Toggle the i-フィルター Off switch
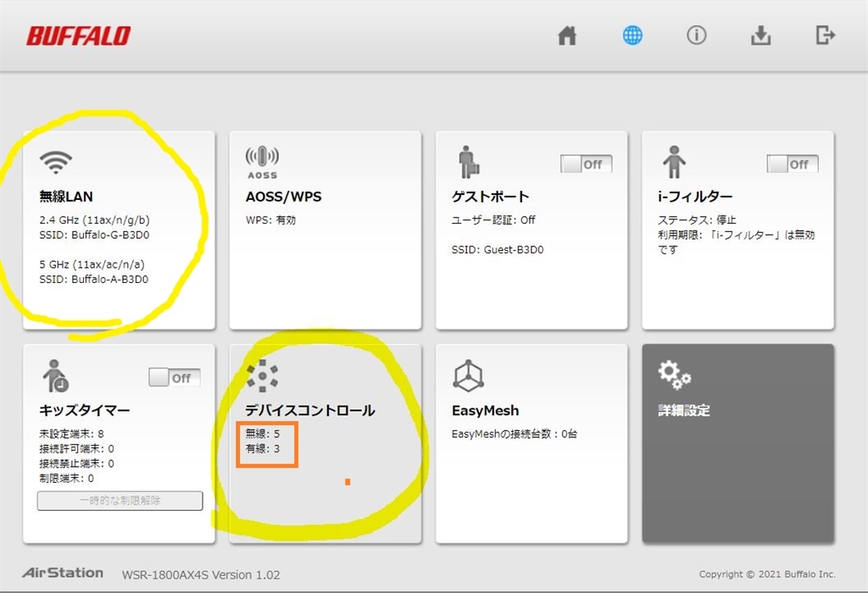This screenshot has width=868, height=593. pos(793,163)
